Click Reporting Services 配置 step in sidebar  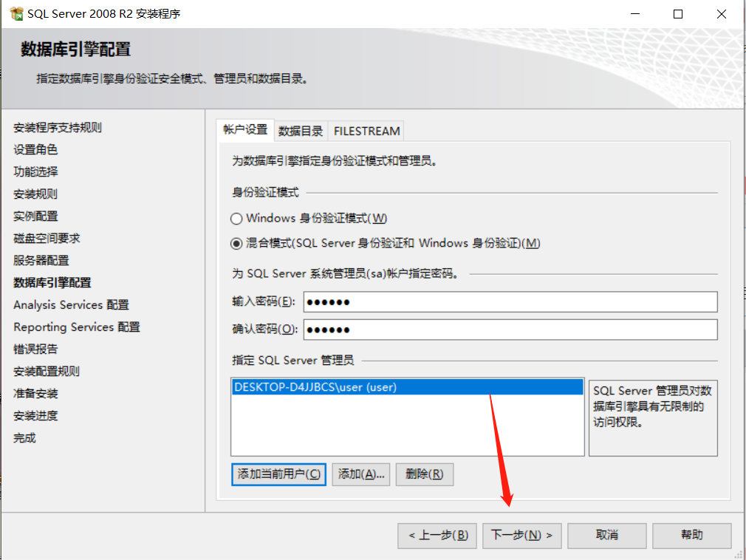pos(77,327)
